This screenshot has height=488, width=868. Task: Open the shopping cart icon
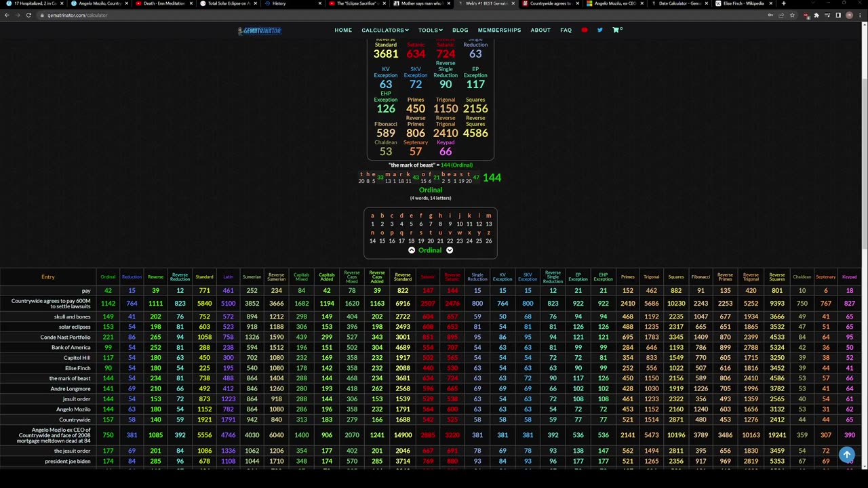click(x=616, y=30)
